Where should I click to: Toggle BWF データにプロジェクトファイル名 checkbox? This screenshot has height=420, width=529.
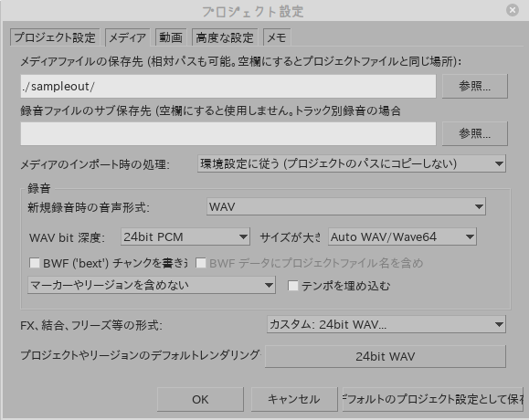(201, 263)
